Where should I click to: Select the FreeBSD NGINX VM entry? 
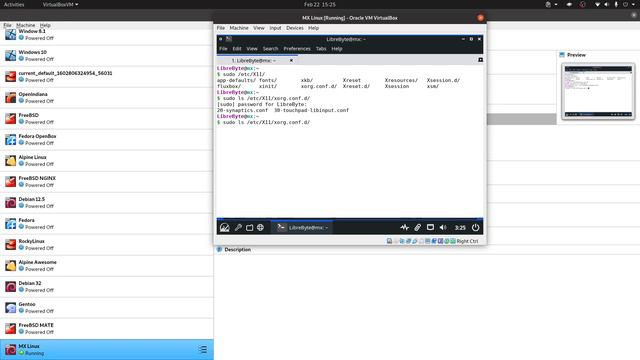point(107,182)
